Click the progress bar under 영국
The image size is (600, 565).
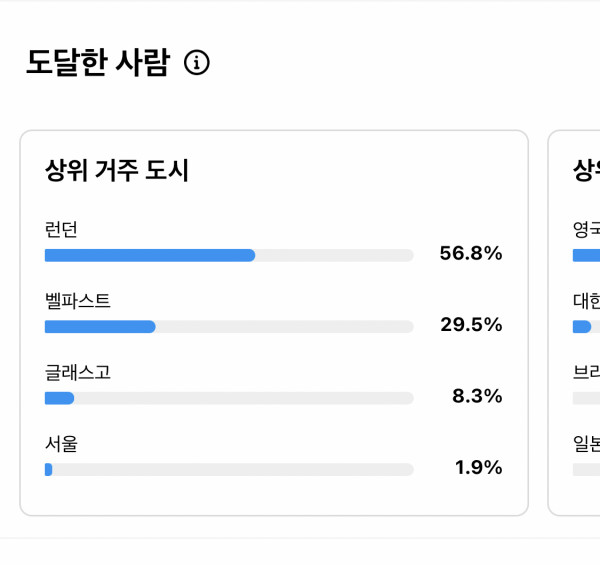coord(587,255)
